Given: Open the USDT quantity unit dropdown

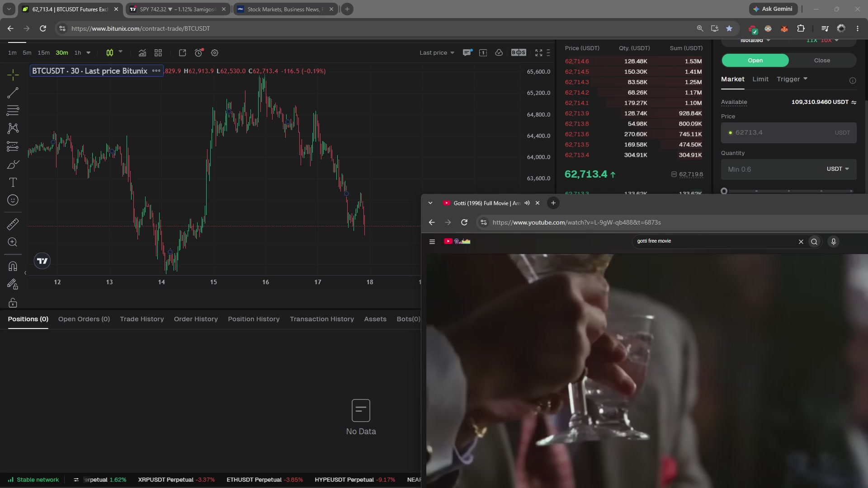Looking at the screenshot, I should [838, 169].
